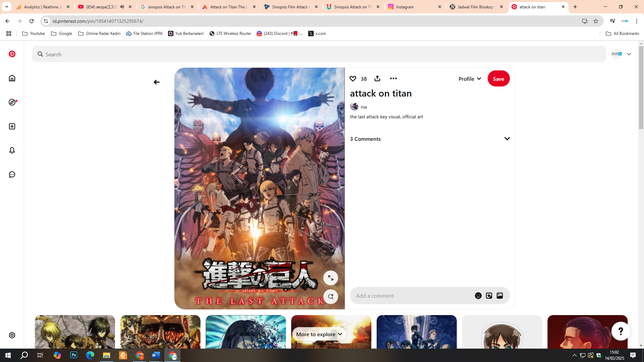Screen dimensions: 644x362
Task: Open the Settings gear in sidebar
Action: click(12, 335)
